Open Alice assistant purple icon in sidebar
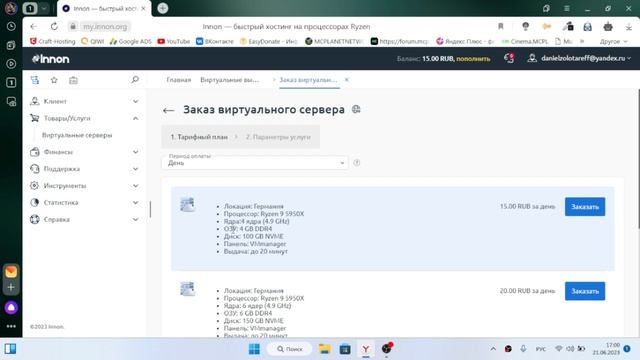Image resolution: width=640 pixels, height=360 pixels. point(11,308)
